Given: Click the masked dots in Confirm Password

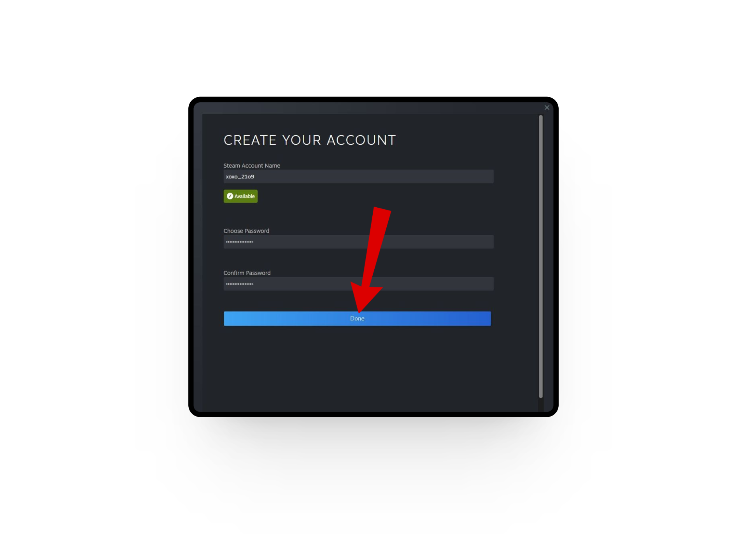Looking at the screenshot, I should pyautogui.click(x=239, y=284).
